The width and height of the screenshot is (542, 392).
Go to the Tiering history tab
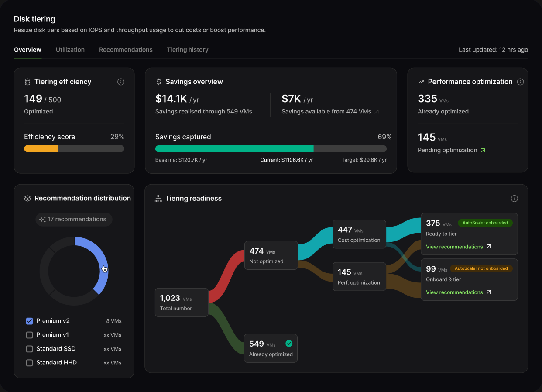[x=188, y=50]
